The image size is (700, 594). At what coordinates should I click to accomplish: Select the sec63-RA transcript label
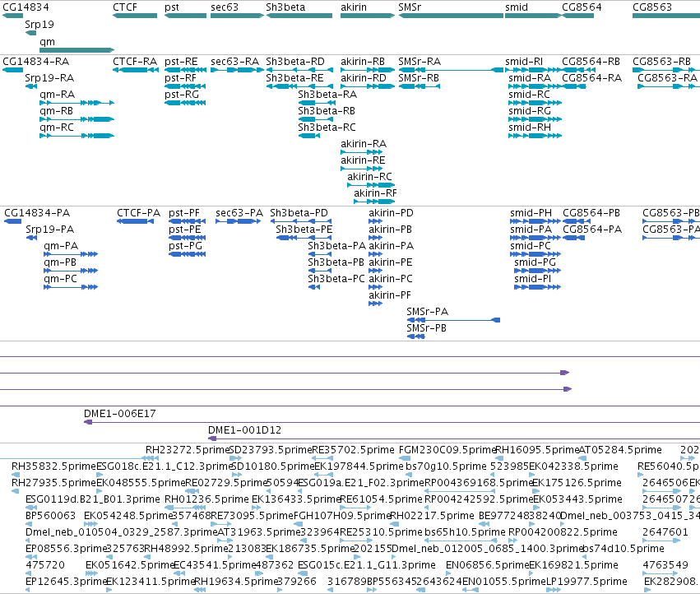pyautogui.click(x=234, y=61)
